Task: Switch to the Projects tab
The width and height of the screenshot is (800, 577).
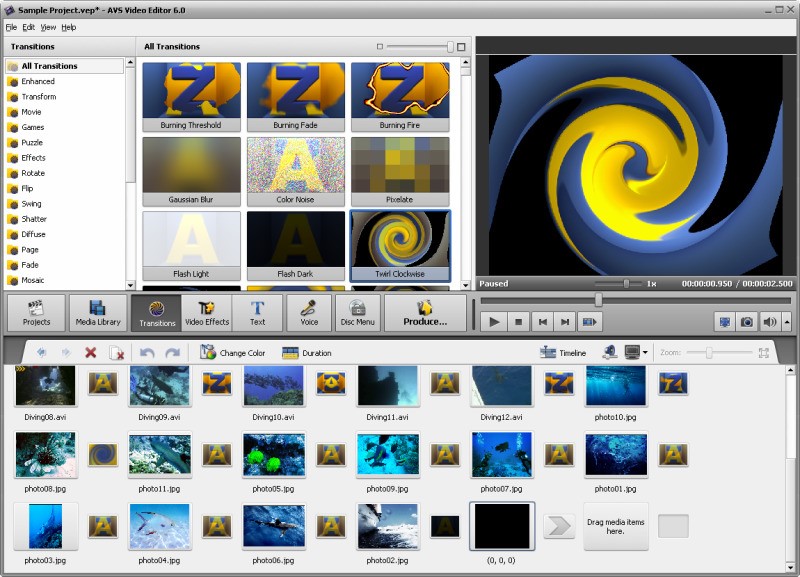Action: [37, 312]
